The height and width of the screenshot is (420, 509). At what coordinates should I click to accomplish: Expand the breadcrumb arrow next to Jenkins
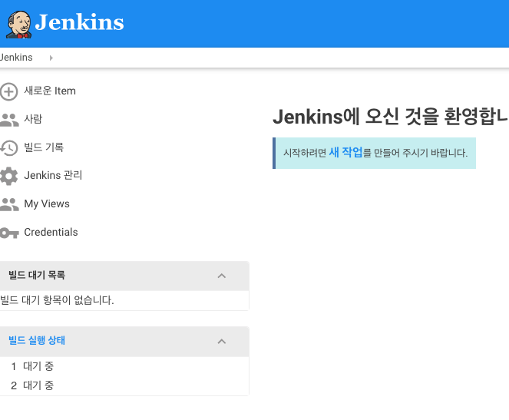51,58
